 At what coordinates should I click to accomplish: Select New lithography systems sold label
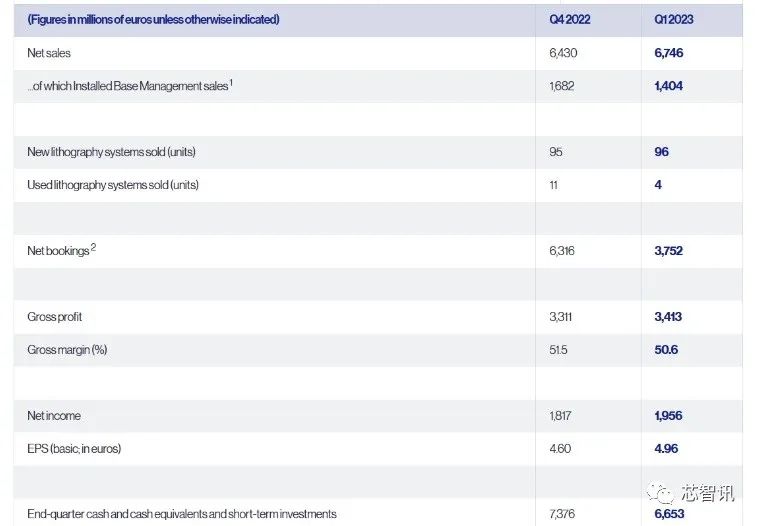pos(111,152)
